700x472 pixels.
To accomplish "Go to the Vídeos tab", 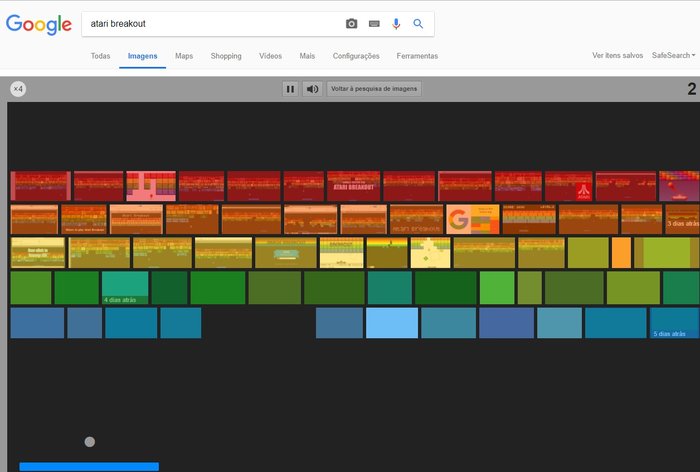I will click(x=271, y=56).
